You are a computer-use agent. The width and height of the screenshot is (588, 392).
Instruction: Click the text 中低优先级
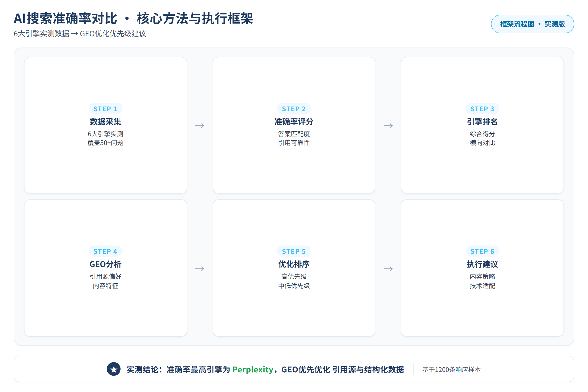click(294, 286)
